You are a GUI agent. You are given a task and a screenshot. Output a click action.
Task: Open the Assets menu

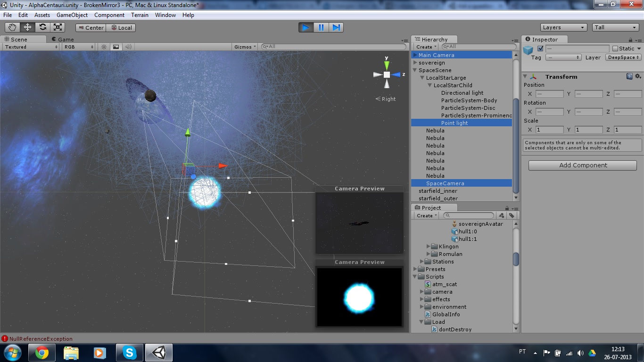[42, 15]
